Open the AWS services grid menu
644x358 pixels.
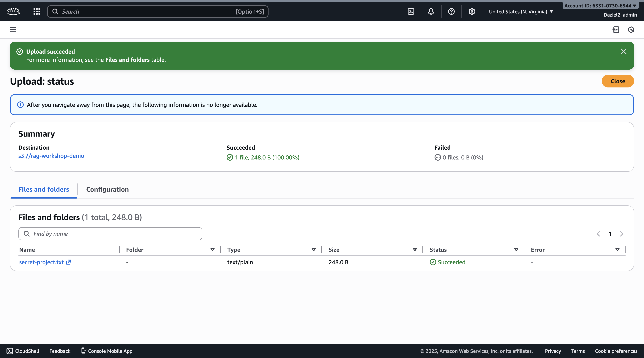tap(37, 11)
